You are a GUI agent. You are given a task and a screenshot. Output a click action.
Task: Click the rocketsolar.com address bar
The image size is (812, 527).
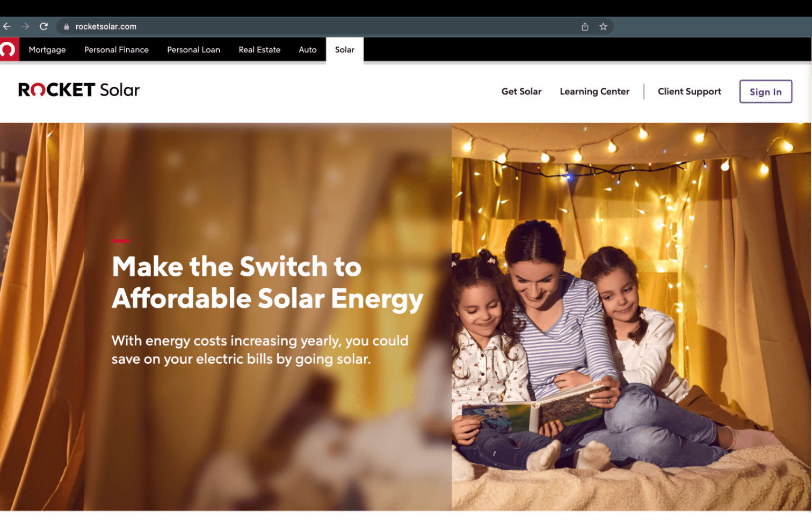(322, 26)
